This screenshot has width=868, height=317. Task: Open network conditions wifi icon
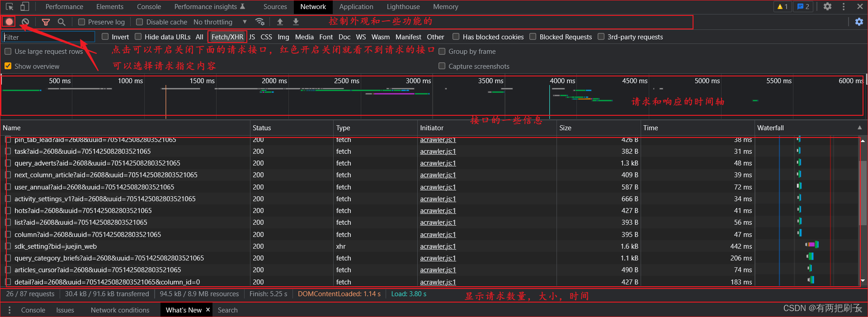point(259,22)
